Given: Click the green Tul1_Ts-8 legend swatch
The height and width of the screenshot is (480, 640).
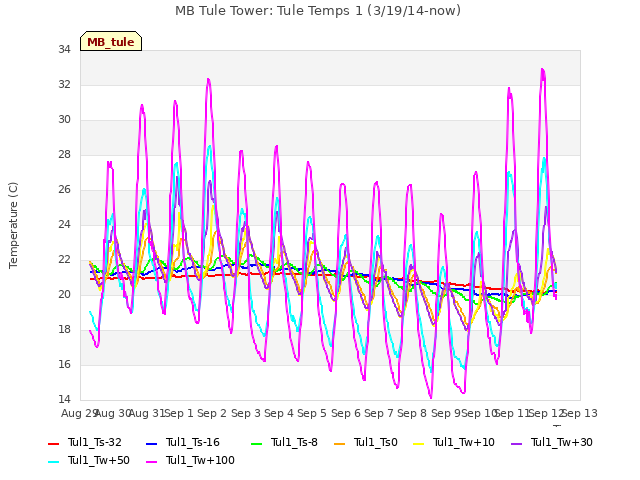Looking at the screenshot, I should pos(256,443).
